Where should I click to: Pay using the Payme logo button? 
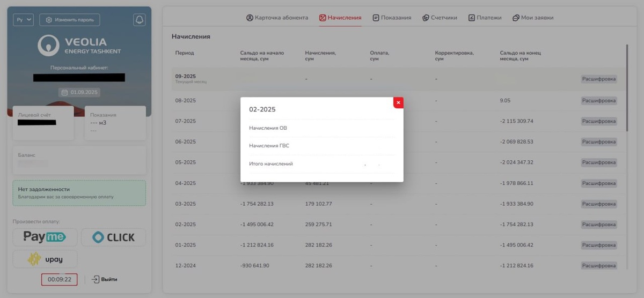coord(45,237)
